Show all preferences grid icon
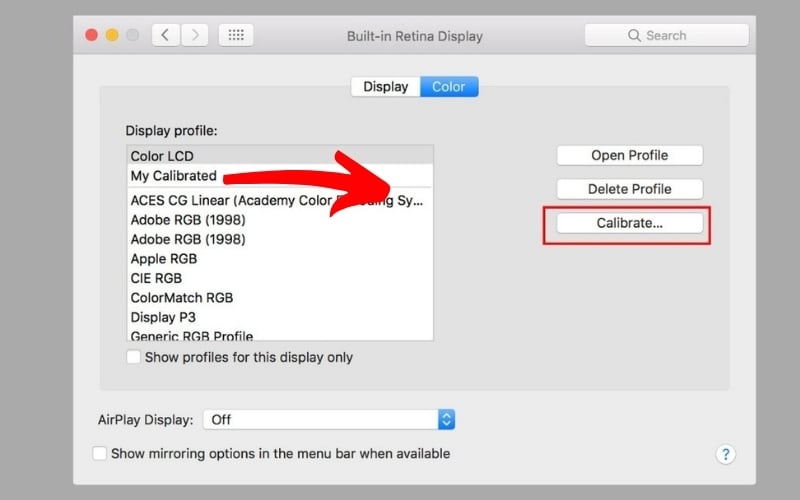800x500 pixels. click(236, 35)
